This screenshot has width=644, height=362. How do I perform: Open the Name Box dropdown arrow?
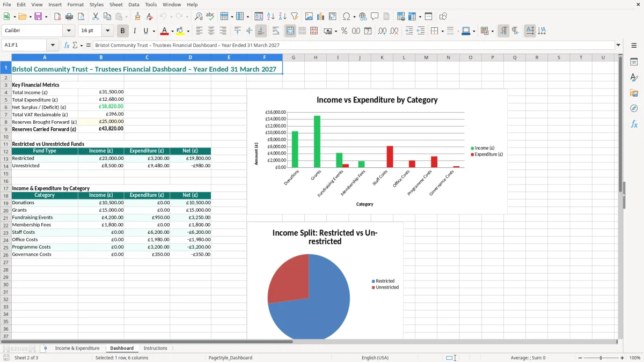(53, 45)
